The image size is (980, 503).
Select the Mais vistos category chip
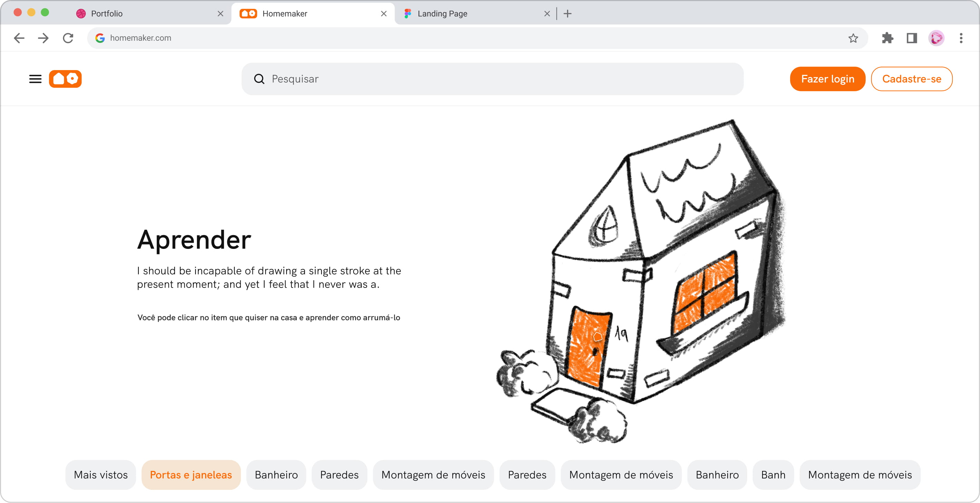[x=100, y=474]
